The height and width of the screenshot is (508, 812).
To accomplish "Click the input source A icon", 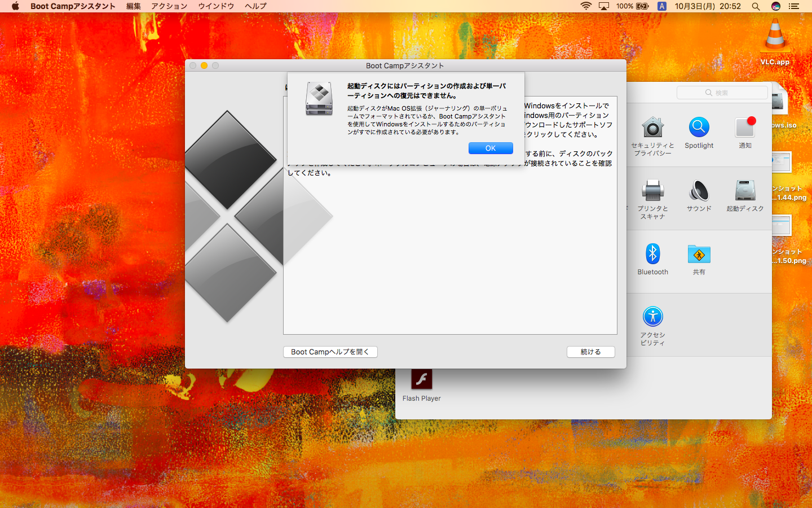I will pyautogui.click(x=662, y=6).
